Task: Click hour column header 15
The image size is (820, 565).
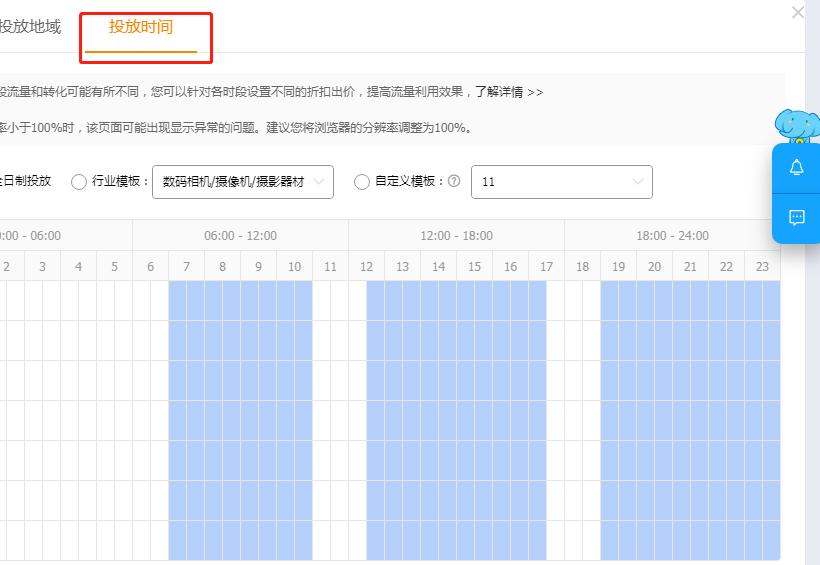Action: (474, 266)
